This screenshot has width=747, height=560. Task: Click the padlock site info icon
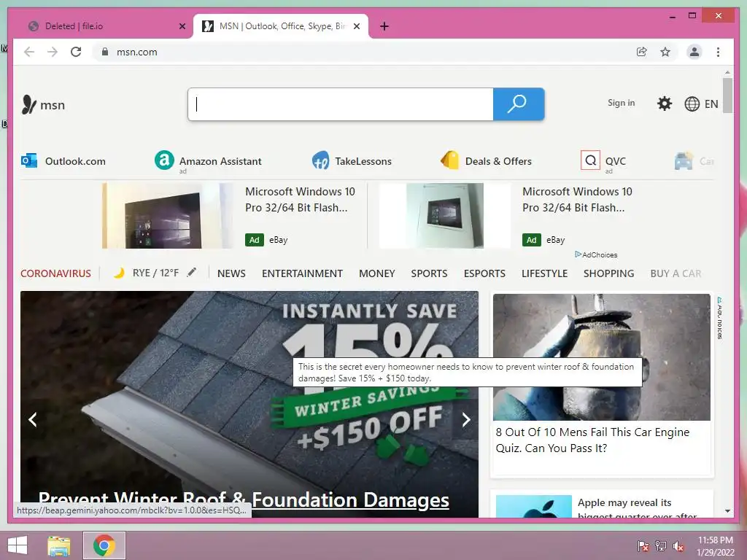(x=105, y=52)
